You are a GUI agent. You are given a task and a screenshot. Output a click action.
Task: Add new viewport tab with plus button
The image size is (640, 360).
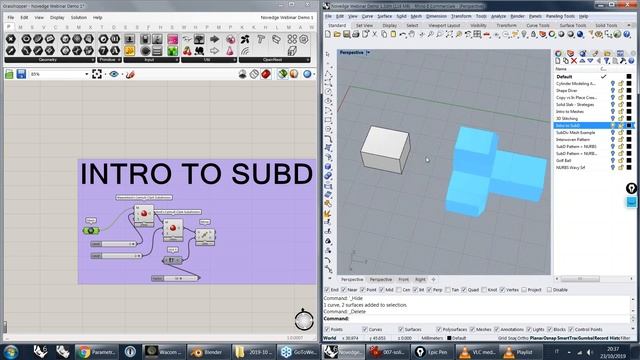(x=433, y=280)
